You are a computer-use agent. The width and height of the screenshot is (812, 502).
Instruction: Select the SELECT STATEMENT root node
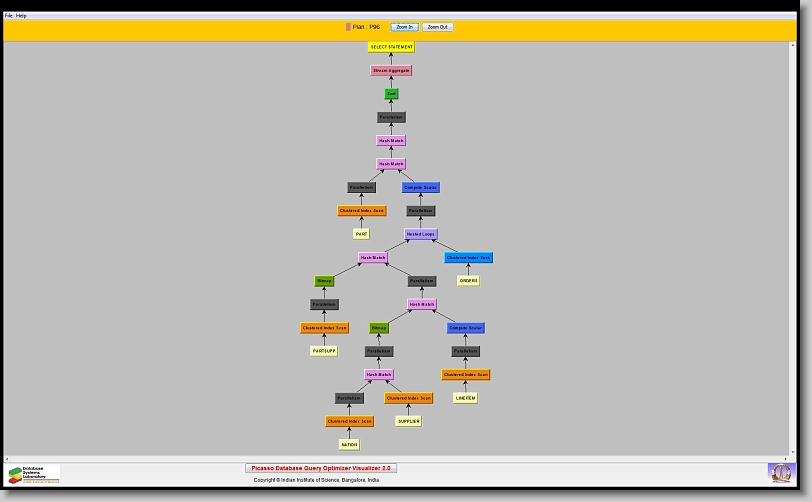pos(391,47)
